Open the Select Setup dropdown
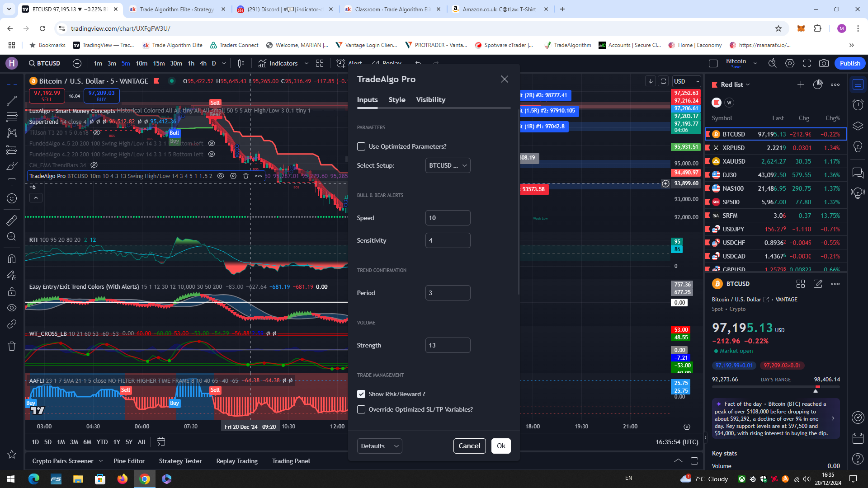The width and height of the screenshot is (868, 488). pyautogui.click(x=448, y=165)
